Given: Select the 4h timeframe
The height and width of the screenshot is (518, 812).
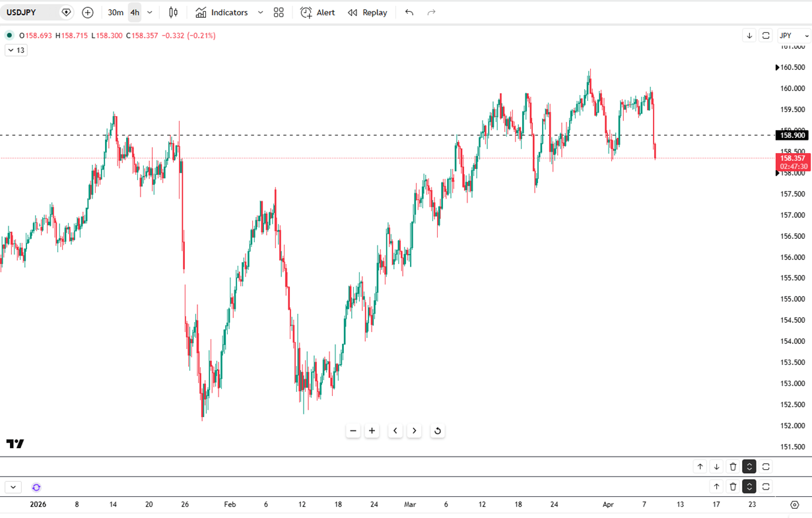Looking at the screenshot, I should (x=135, y=13).
